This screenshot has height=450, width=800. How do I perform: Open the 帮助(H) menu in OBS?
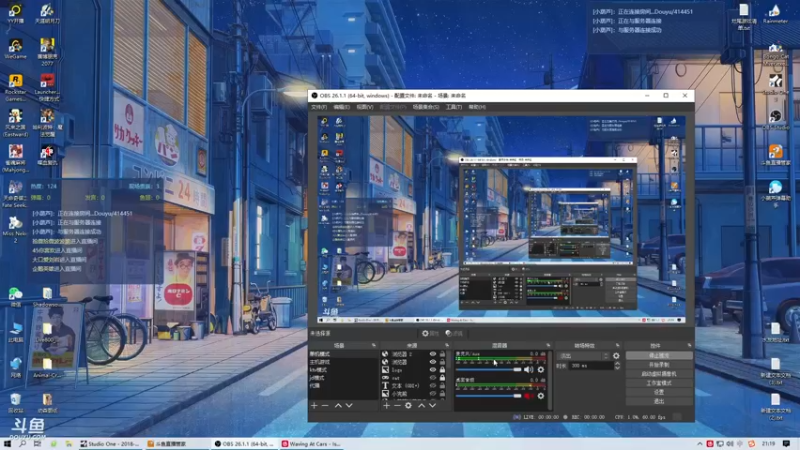click(x=477, y=107)
